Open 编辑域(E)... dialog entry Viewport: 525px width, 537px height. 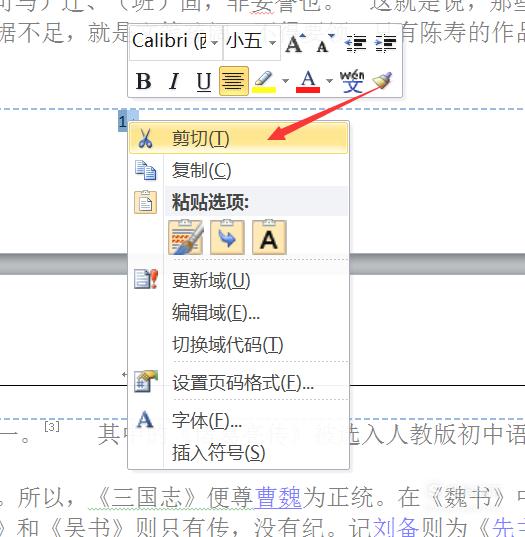tap(238, 312)
